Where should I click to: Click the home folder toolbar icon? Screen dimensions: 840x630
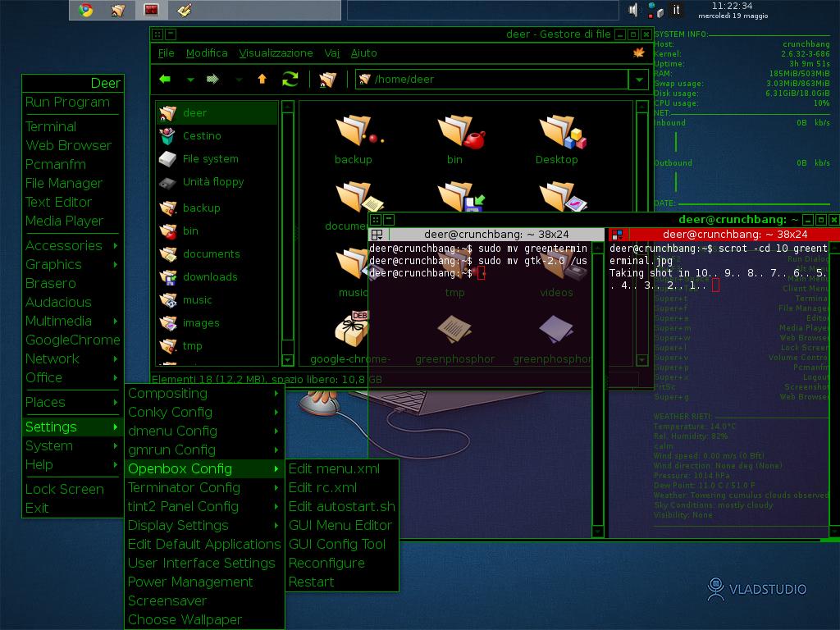coord(328,80)
